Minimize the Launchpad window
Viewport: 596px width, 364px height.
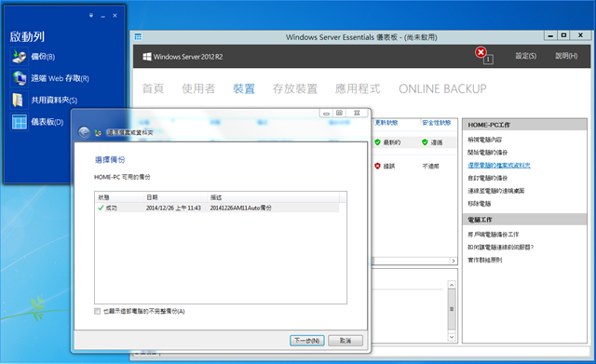[x=103, y=16]
